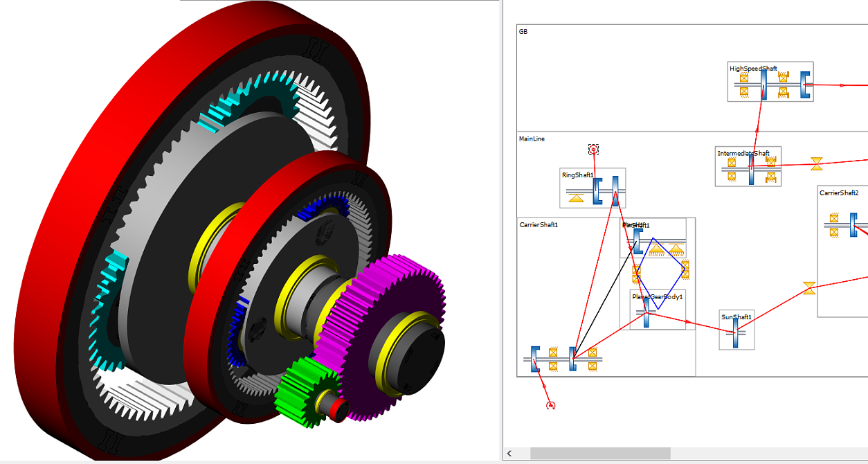Click the horizontal scrollbar thumb under the diagram
The width and height of the screenshot is (868, 464).
(x=600, y=454)
